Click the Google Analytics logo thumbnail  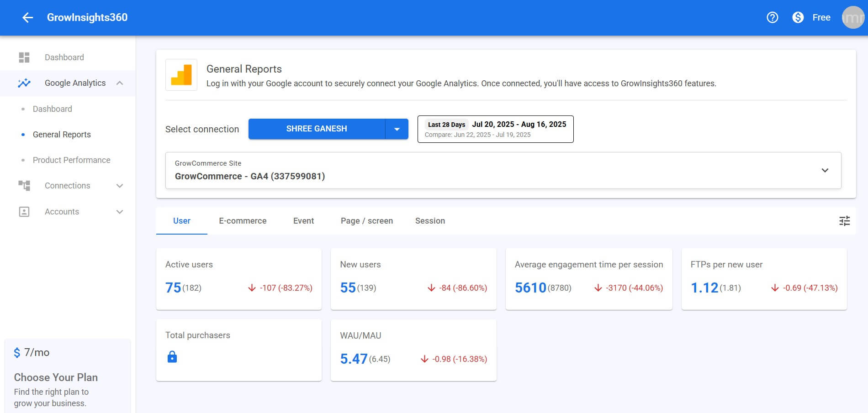[x=181, y=75]
